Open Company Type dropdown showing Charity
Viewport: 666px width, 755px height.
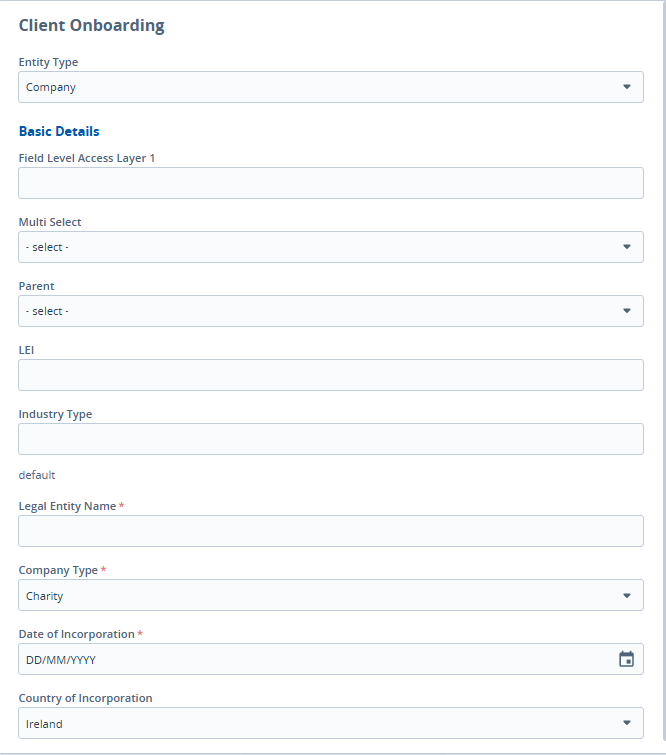[x=320, y=596]
